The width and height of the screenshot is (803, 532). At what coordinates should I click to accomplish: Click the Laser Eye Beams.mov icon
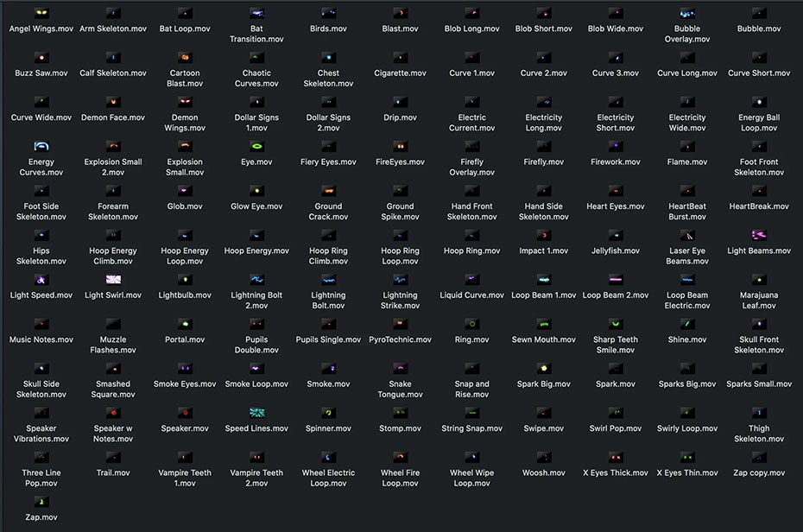click(687, 235)
